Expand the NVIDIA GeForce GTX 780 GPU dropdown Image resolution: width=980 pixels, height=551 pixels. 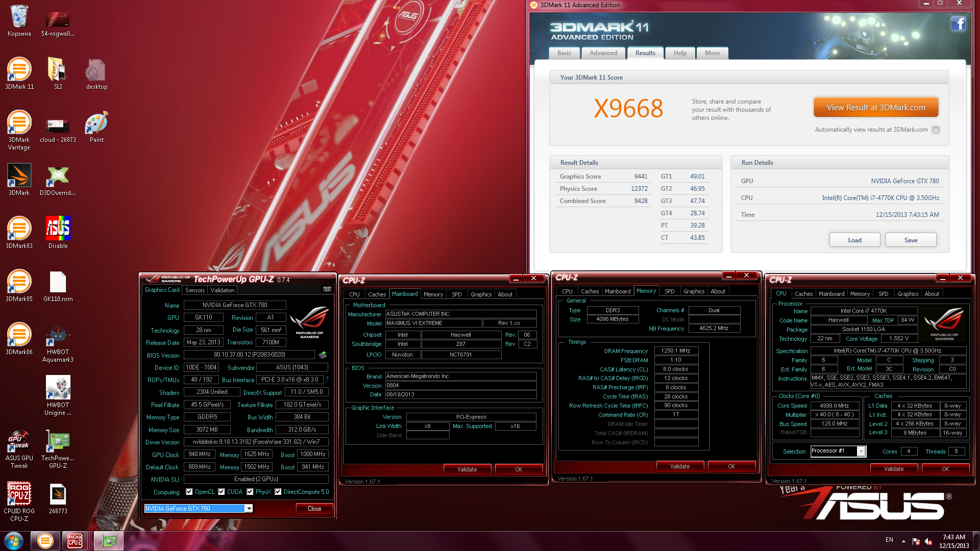249,509
